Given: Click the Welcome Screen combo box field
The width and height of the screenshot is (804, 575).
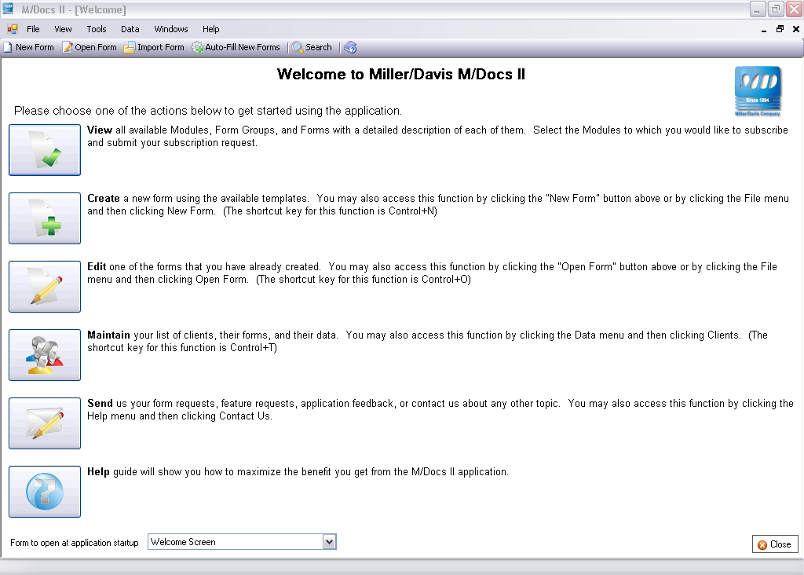Looking at the screenshot, I should pos(242,542).
